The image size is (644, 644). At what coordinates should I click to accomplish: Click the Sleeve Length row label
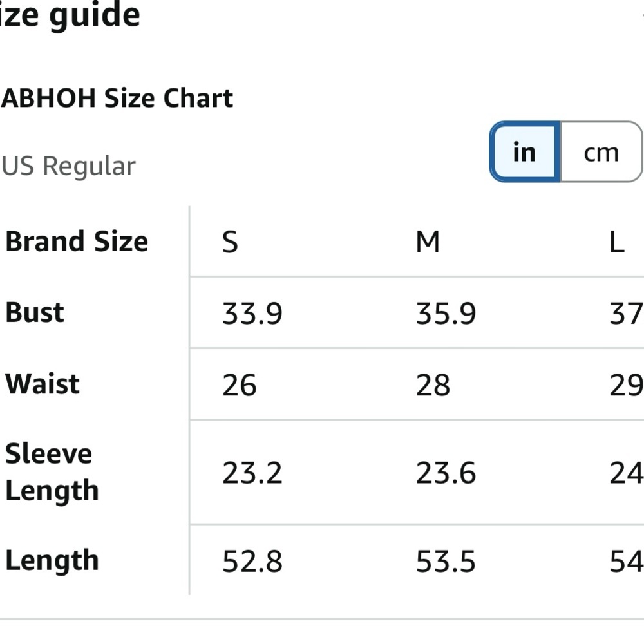point(52,472)
